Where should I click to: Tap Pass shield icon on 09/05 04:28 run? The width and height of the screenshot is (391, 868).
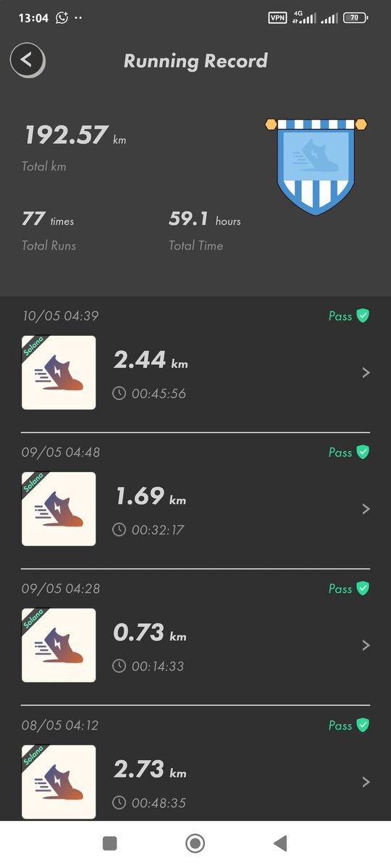(x=363, y=589)
